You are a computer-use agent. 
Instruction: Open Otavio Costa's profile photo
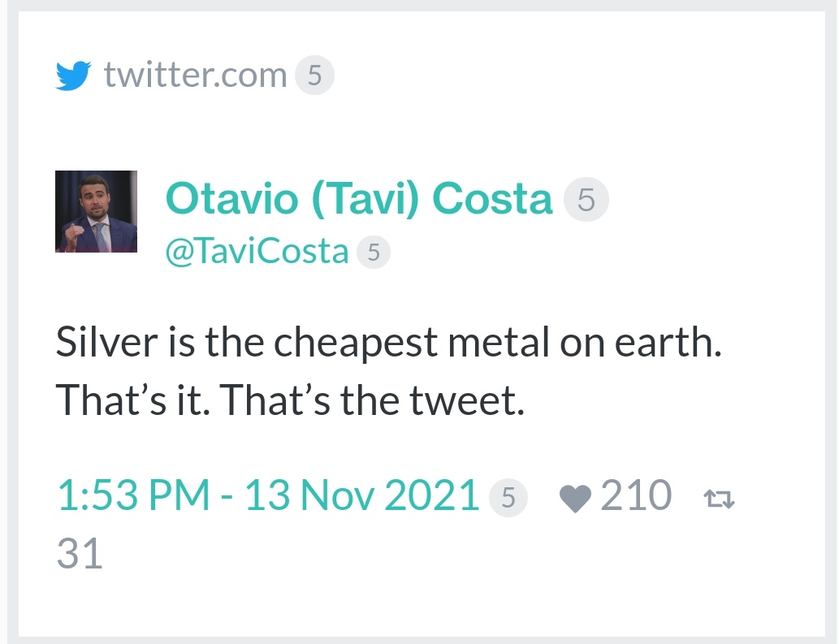click(x=97, y=211)
